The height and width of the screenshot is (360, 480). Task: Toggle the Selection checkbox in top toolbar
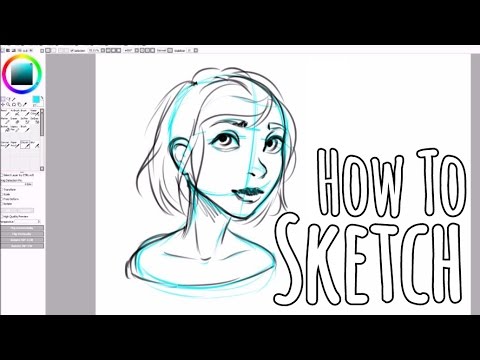click(x=72, y=50)
